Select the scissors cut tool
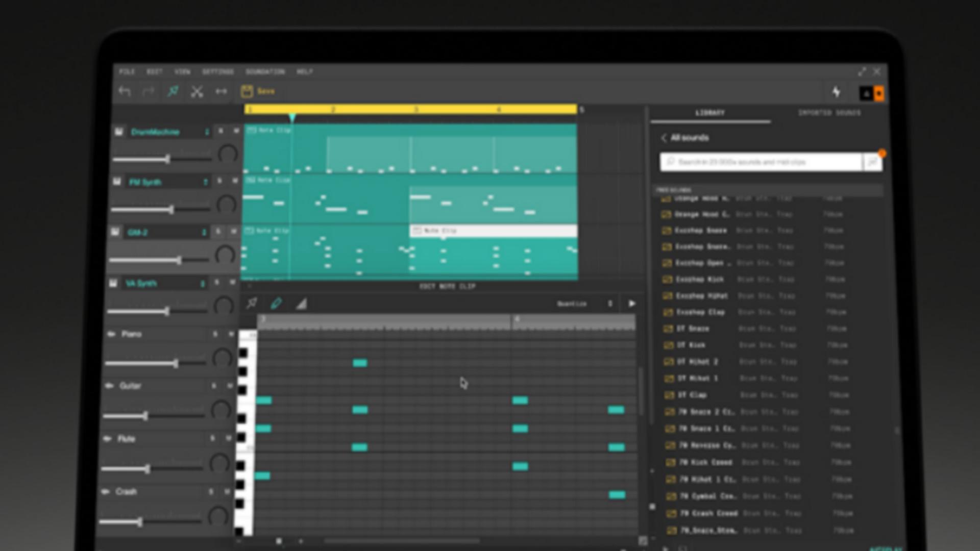 (197, 91)
